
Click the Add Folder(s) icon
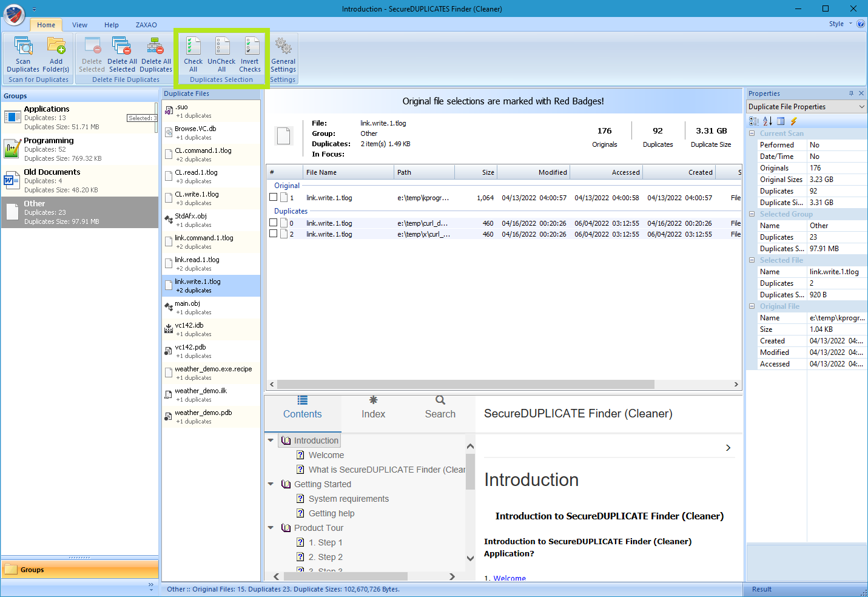tap(56, 47)
